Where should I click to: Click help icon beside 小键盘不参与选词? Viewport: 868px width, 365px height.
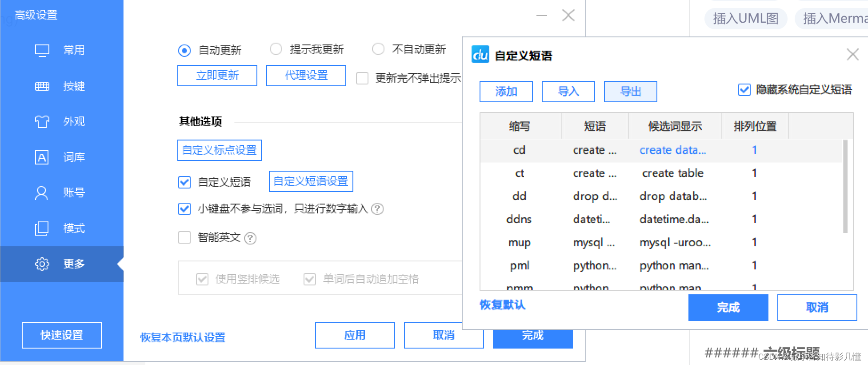pyautogui.click(x=377, y=209)
